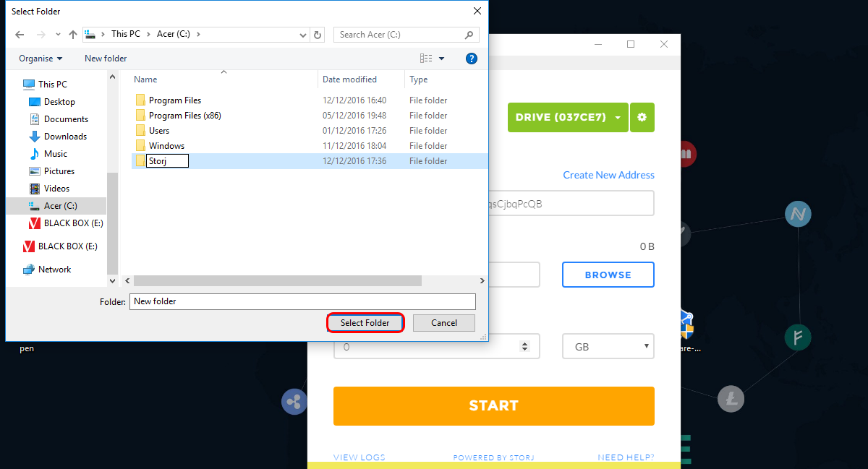
Task: Open the VIEW LOGS link
Action: point(359,457)
